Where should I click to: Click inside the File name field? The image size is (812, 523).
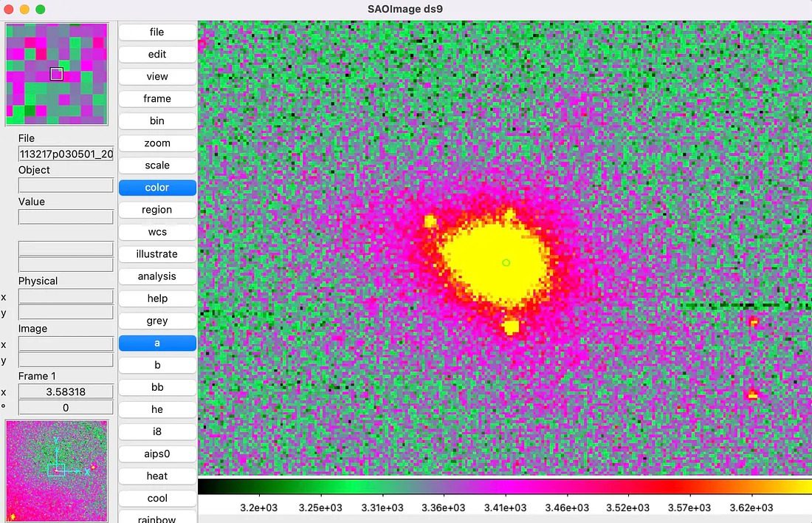(65, 153)
